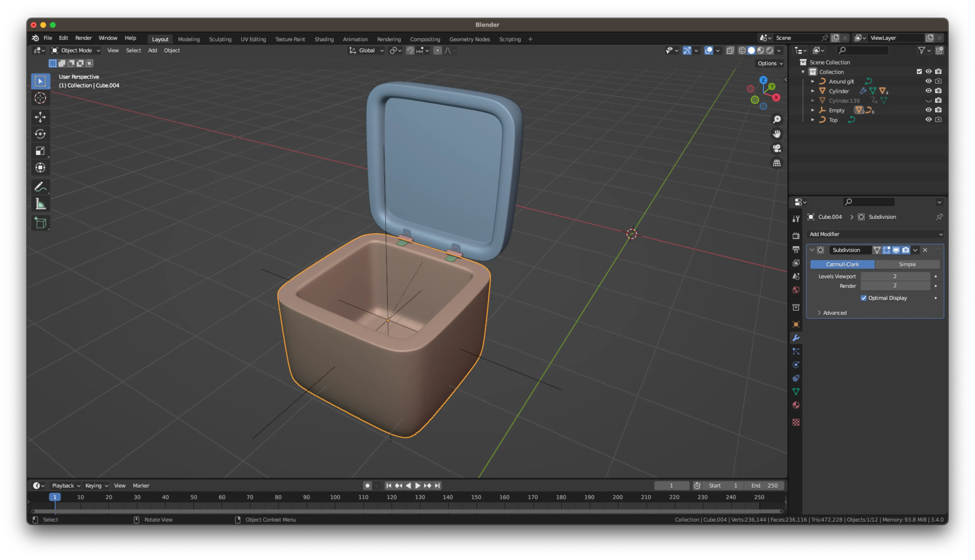The width and height of the screenshot is (975, 560).
Task: Open the View Layer properties tab
Action: tap(796, 263)
